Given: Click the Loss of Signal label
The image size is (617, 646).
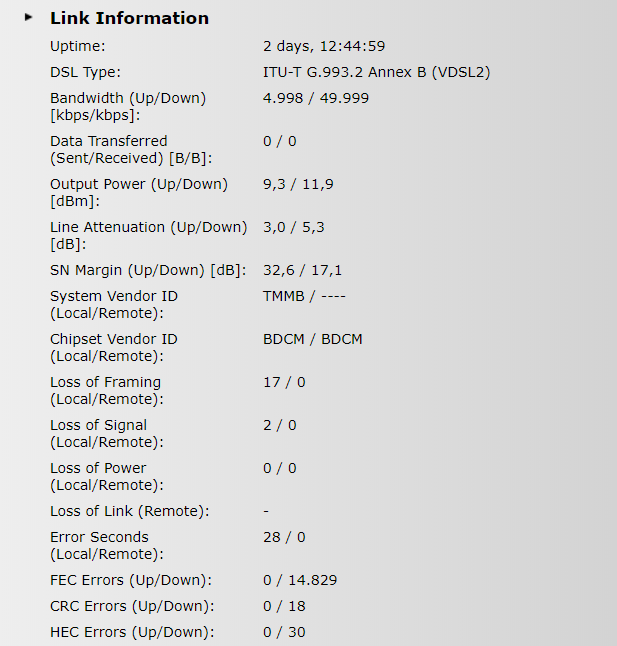Looking at the screenshot, I should tap(107, 433).
